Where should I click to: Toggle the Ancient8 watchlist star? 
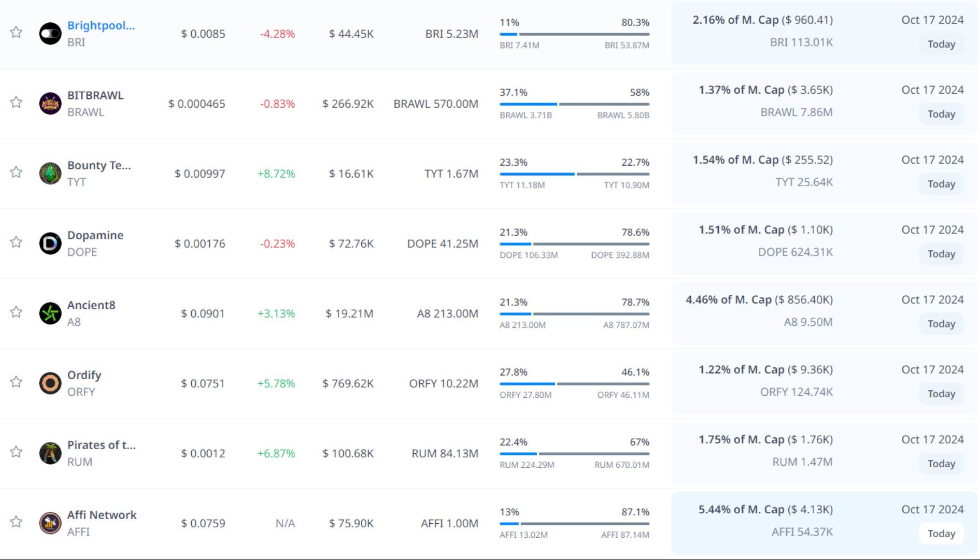(16, 312)
